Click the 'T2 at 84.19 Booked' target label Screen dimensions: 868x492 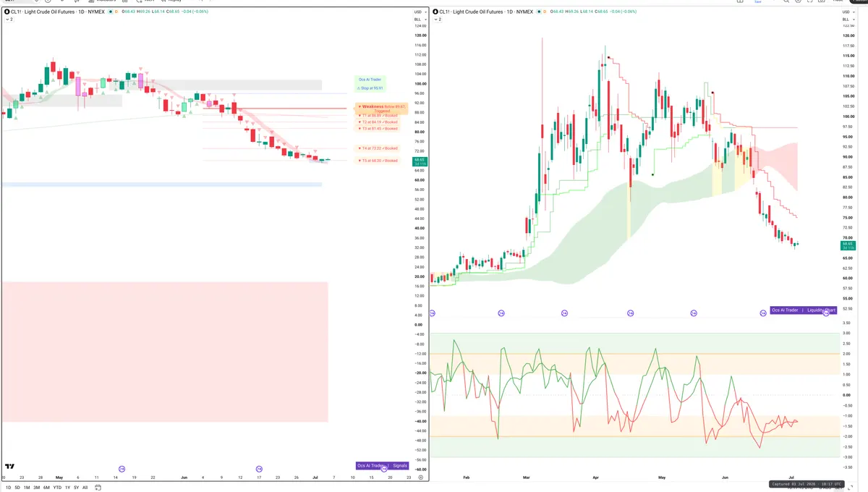point(379,122)
